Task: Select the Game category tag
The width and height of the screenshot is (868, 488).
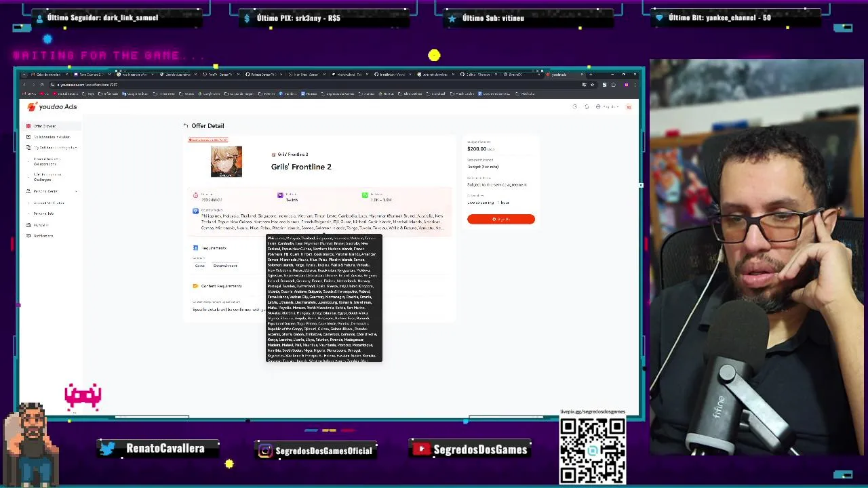Action: 200,266
